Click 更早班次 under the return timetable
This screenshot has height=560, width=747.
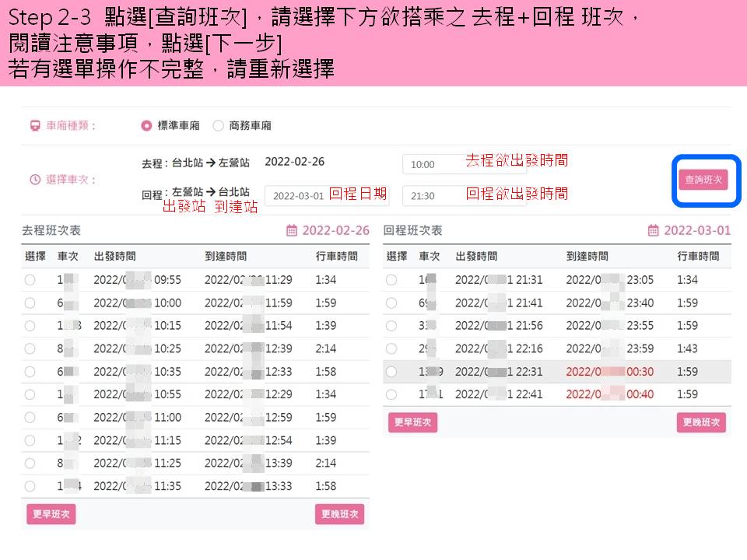click(x=412, y=422)
